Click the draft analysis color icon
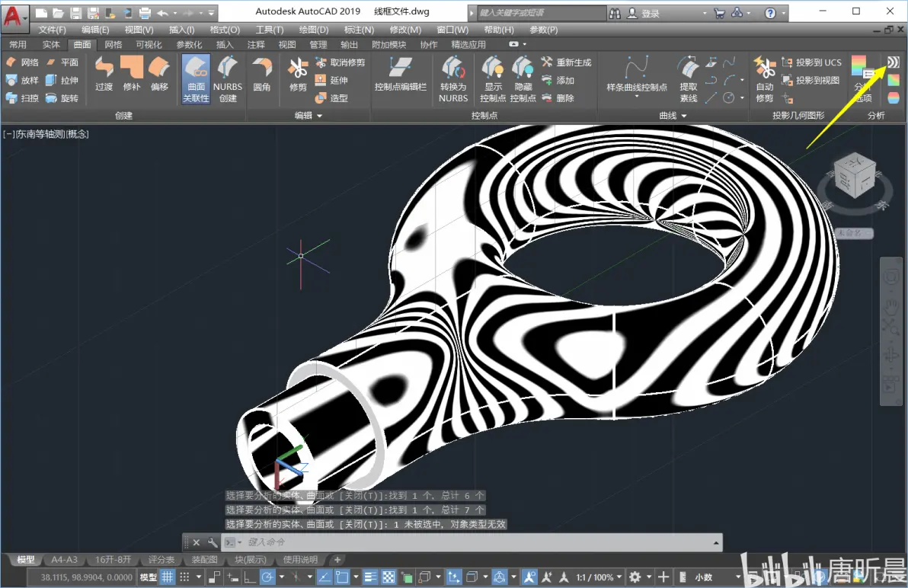The width and height of the screenshot is (908, 588). coord(894,97)
